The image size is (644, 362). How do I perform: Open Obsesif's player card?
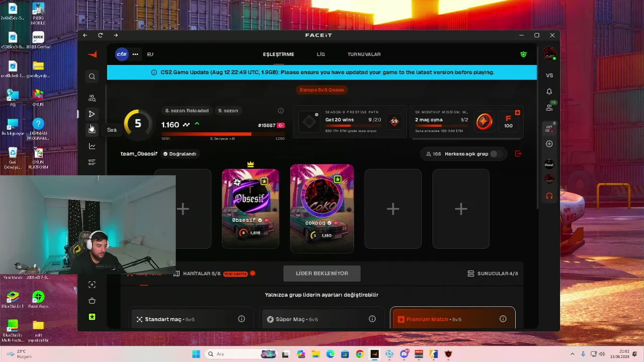(x=251, y=209)
